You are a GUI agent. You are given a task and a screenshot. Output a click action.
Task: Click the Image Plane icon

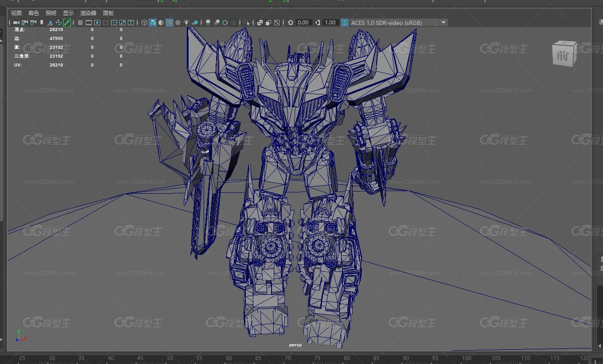(x=50, y=23)
